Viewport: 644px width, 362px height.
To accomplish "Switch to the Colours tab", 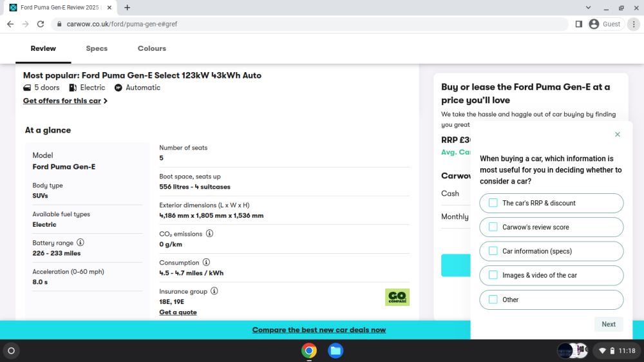I will [152, 48].
